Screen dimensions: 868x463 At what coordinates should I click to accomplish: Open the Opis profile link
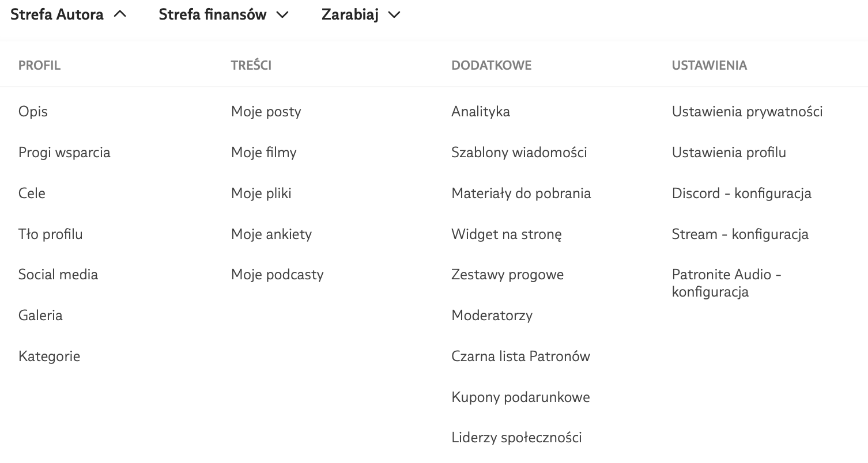tap(33, 111)
